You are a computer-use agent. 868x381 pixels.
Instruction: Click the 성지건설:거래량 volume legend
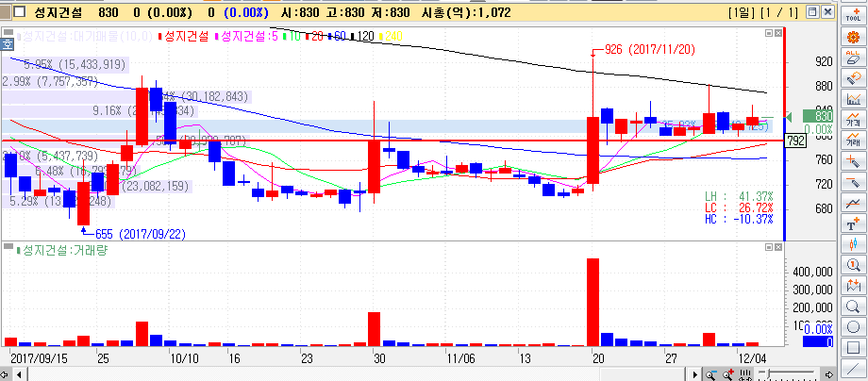61,250
